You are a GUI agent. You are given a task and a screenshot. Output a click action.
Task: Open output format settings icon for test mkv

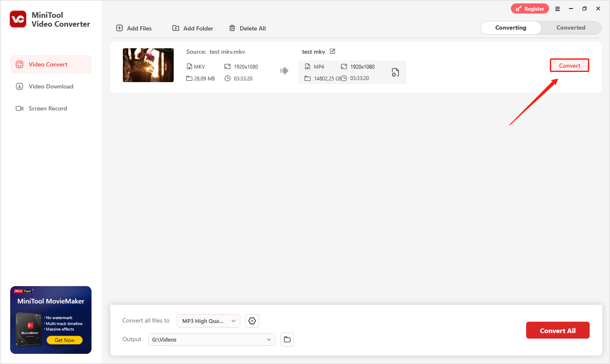coord(395,72)
